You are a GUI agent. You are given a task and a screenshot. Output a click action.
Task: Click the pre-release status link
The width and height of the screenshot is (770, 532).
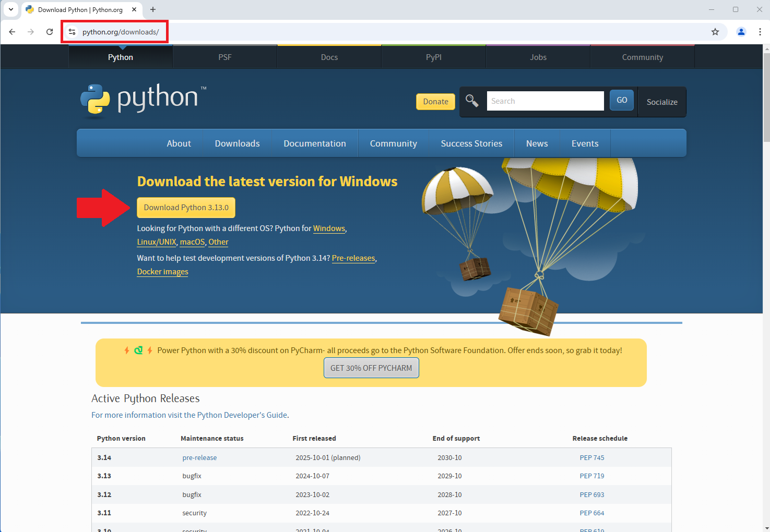point(199,457)
